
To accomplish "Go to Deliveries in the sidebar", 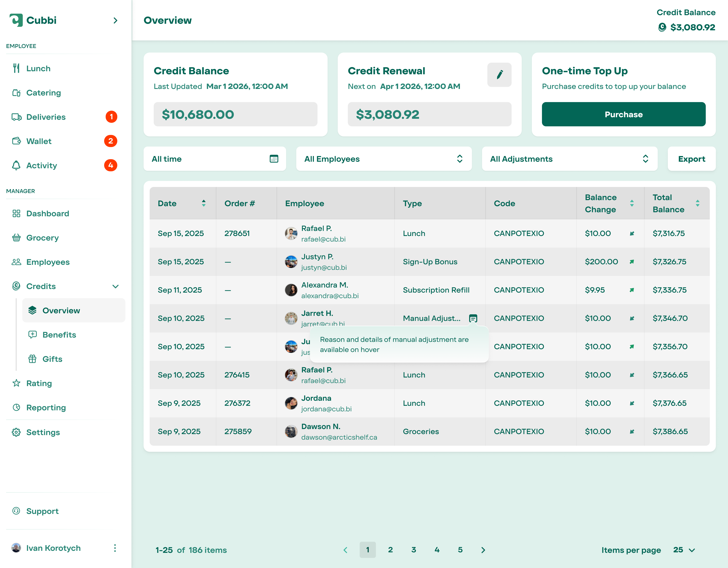I will [x=46, y=117].
